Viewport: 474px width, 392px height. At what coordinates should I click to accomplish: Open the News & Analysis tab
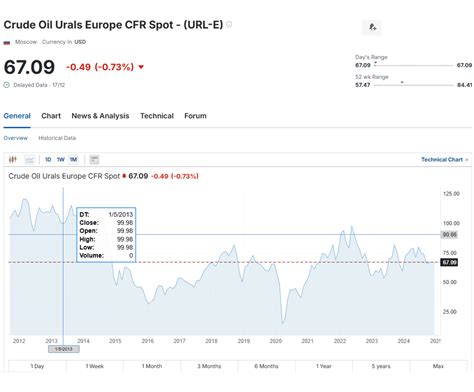[100, 116]
